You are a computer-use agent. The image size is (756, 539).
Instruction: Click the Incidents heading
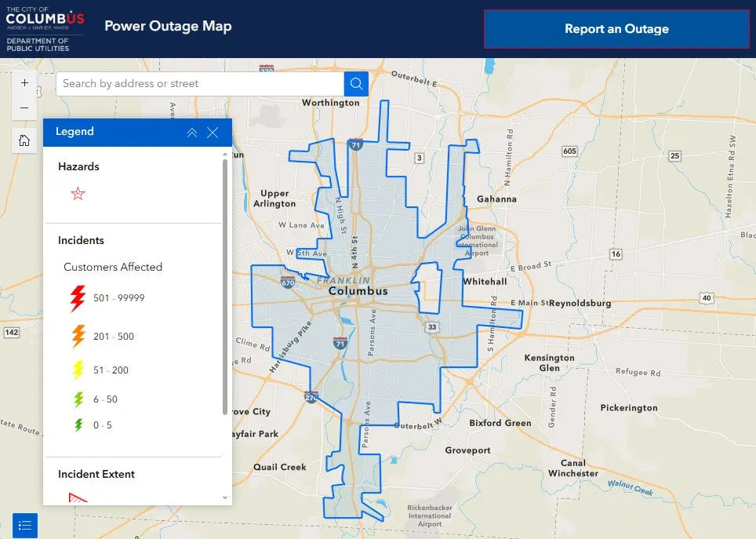click(x=81, y=240)
